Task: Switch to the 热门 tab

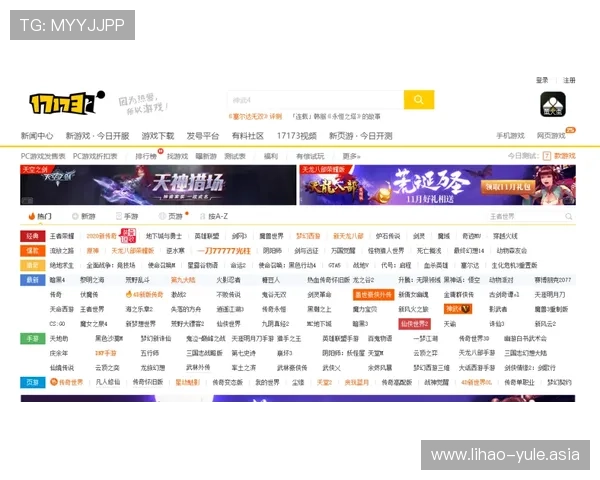Action: (40, 216)
